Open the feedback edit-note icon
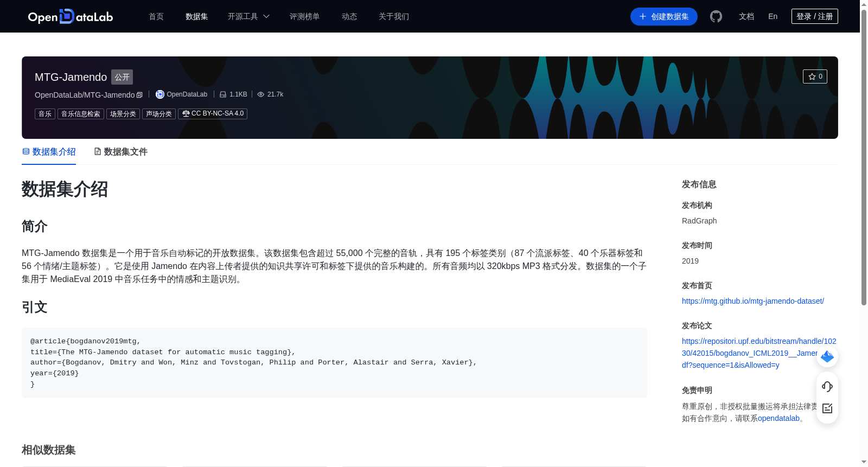This screenshot has width=868, height=467. 827,408
